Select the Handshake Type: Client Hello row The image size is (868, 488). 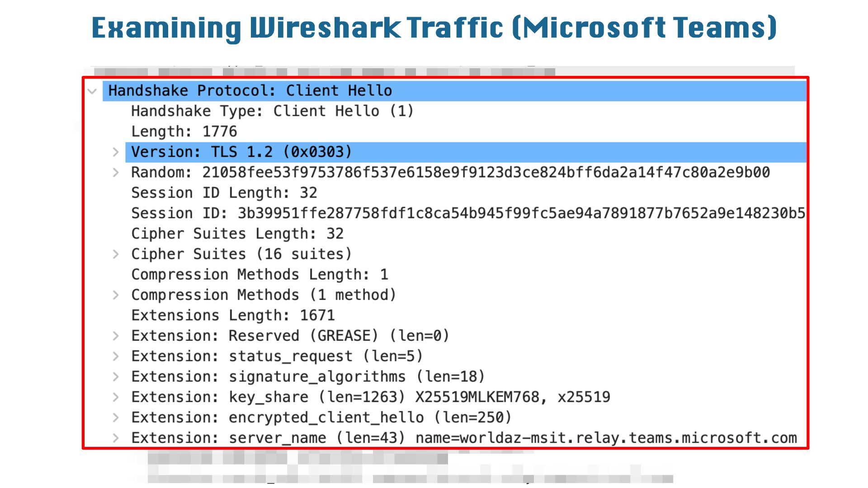pyautogui.click(x=272, y=111)
